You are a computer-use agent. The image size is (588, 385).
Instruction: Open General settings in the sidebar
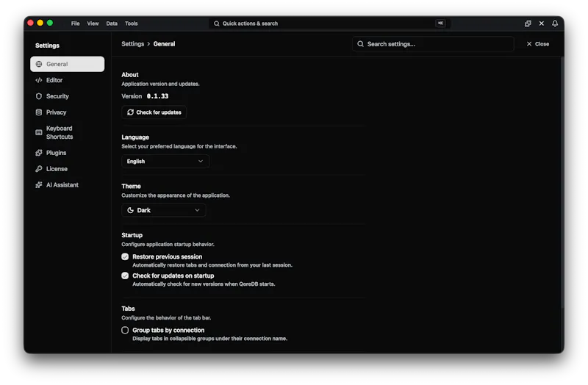point(67,64)
